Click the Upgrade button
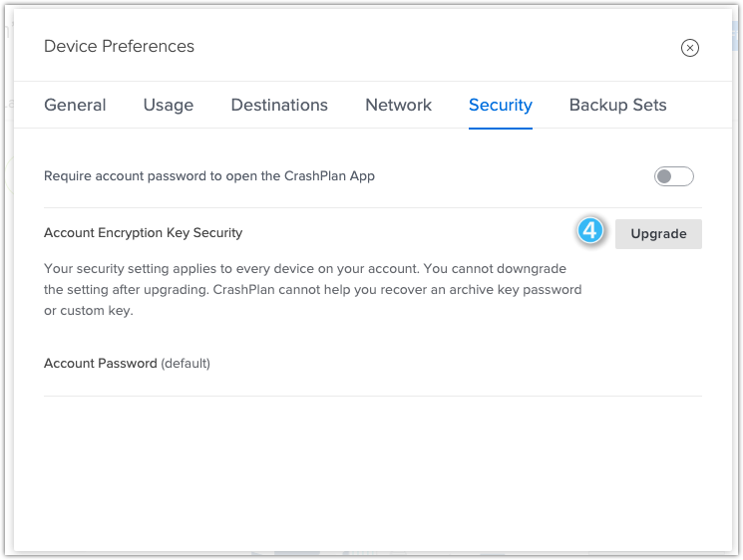 pos(658,234)
